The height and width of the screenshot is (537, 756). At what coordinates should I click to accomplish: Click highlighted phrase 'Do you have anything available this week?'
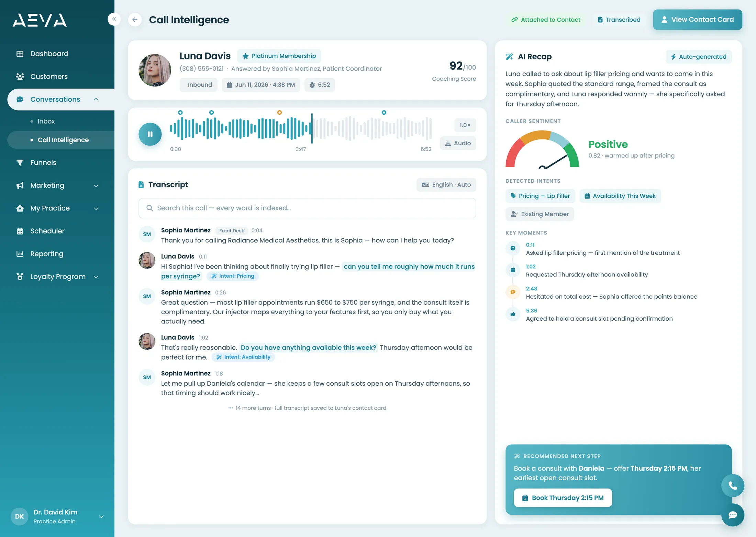309,347
